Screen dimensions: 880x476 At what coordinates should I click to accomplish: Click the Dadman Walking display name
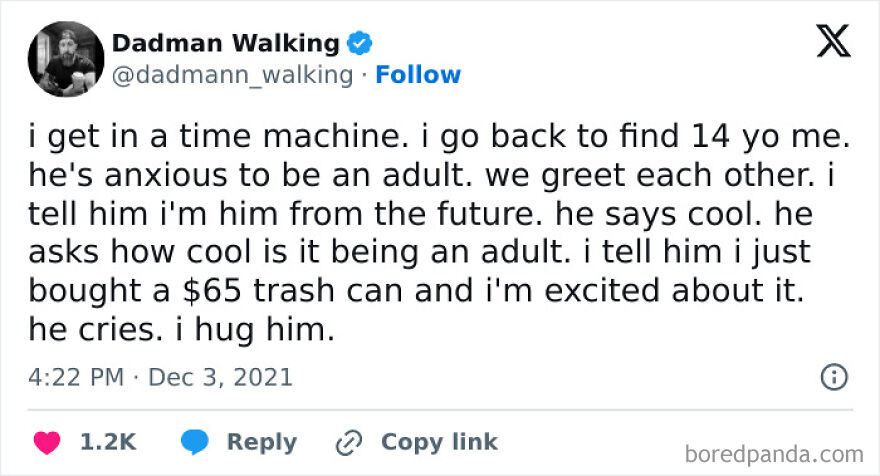pyautogui.click(x=225, y=43)
